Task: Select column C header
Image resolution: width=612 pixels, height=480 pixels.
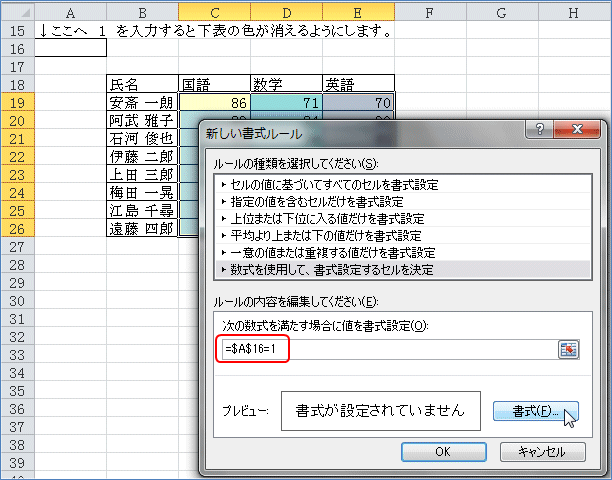Action: (x=214, y=12)
